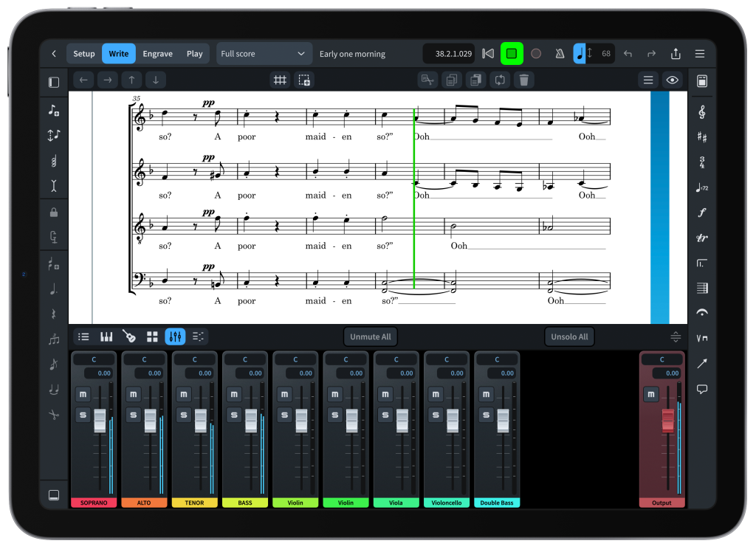The image size is (756, 549).
Task: Open the share export icon
Action: click(x=676, y=54)
